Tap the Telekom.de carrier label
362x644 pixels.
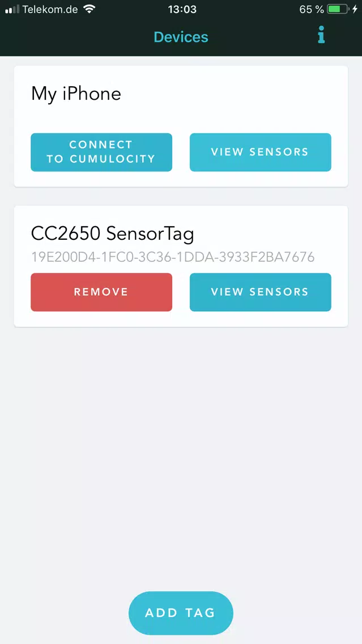click(x=50, y=9)
